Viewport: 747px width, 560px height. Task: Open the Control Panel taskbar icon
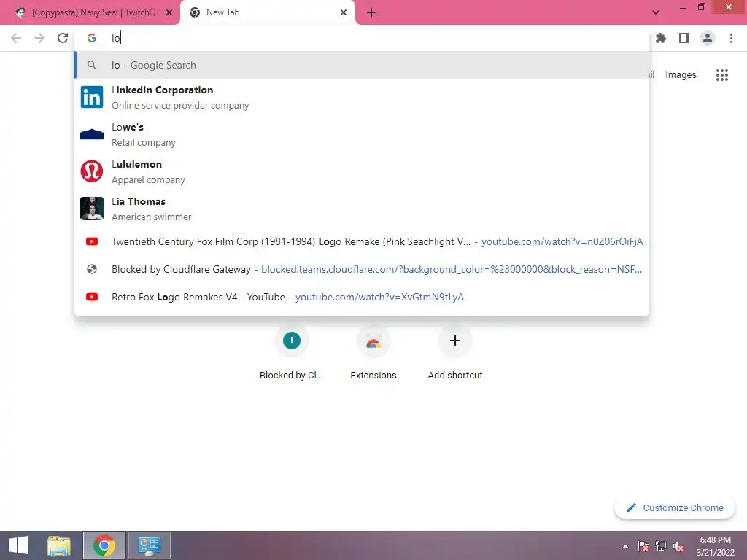point(150,545)
